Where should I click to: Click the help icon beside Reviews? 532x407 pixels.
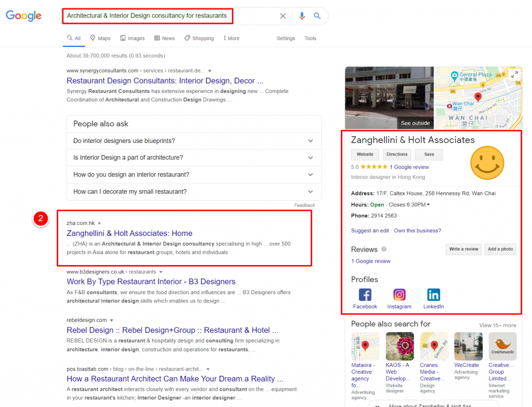pos(384,249)
